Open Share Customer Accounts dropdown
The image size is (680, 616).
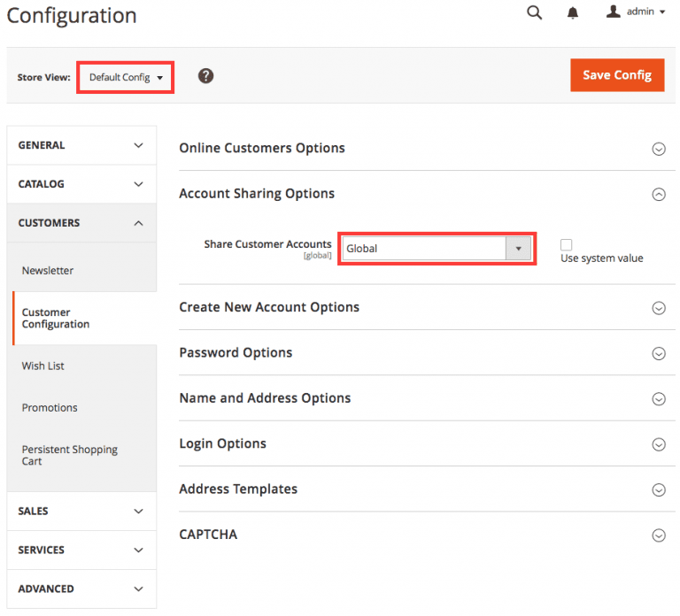(437, 249)
